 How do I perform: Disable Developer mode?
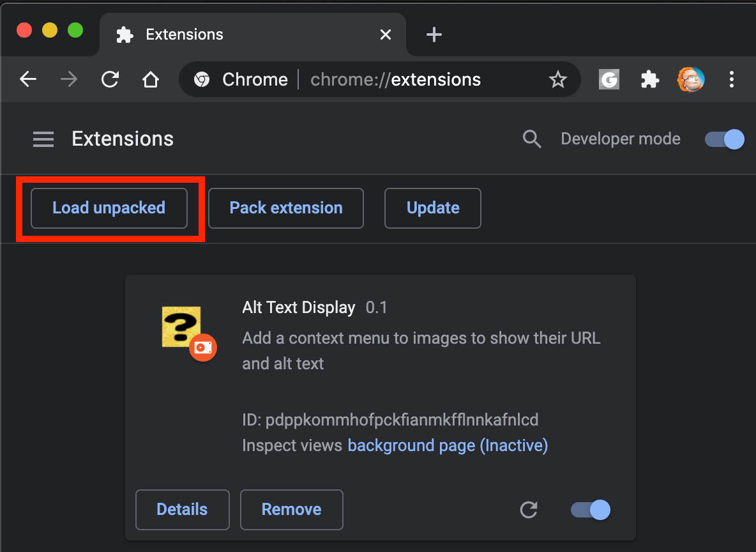pyautogui.click(x=723, y=139)
